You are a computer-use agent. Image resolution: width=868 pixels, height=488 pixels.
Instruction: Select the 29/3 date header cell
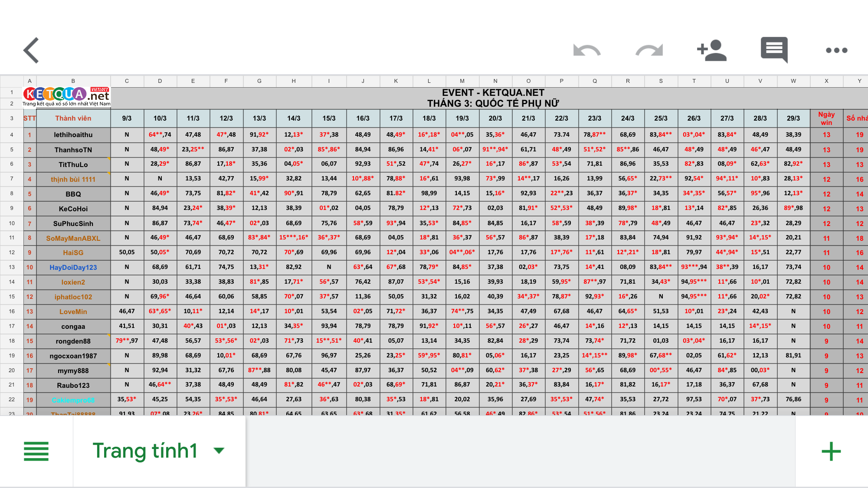(793, 118)
